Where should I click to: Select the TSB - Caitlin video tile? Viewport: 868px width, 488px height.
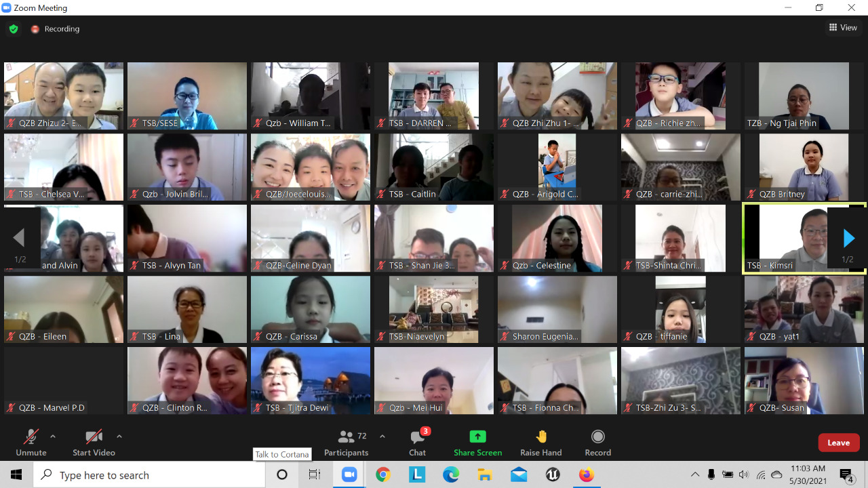[434, 167]
